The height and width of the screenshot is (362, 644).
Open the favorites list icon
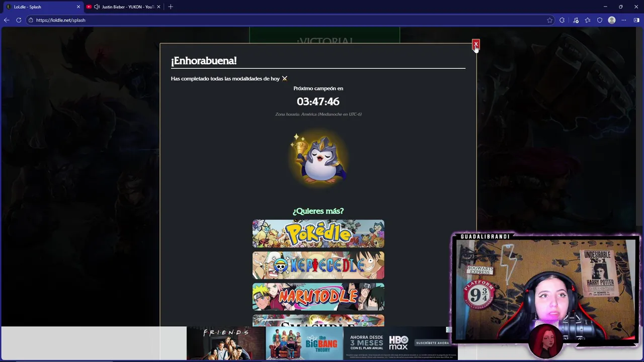point(587,20)
